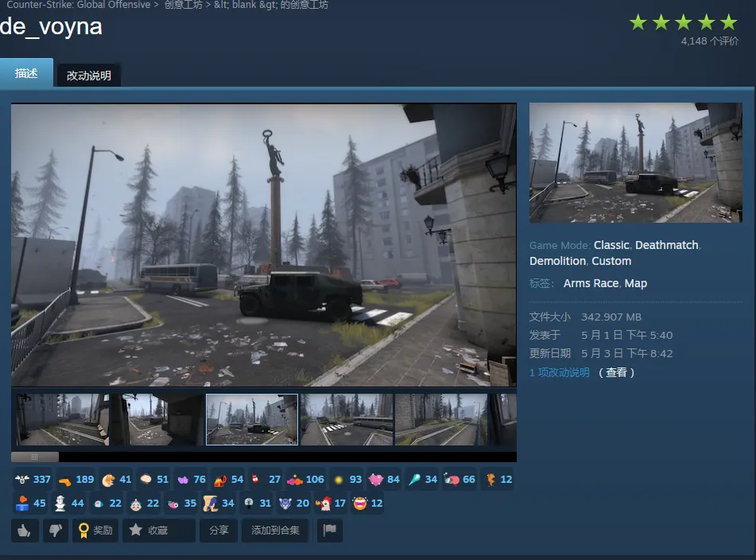Image resolution: width=756 pixels, height=560 pixels.
Task: Select the 描述 description tab
Action: [x=26, y=73]
